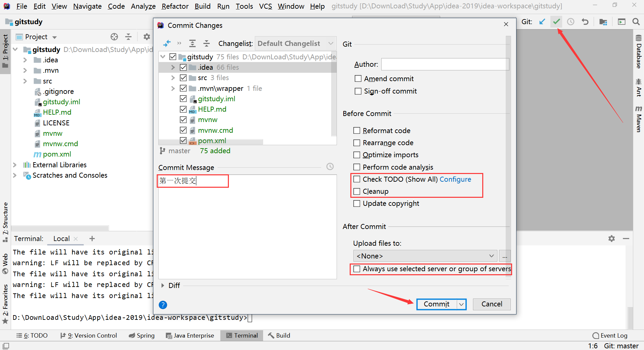
Task: Expand the Diff section
Action: 163,286
